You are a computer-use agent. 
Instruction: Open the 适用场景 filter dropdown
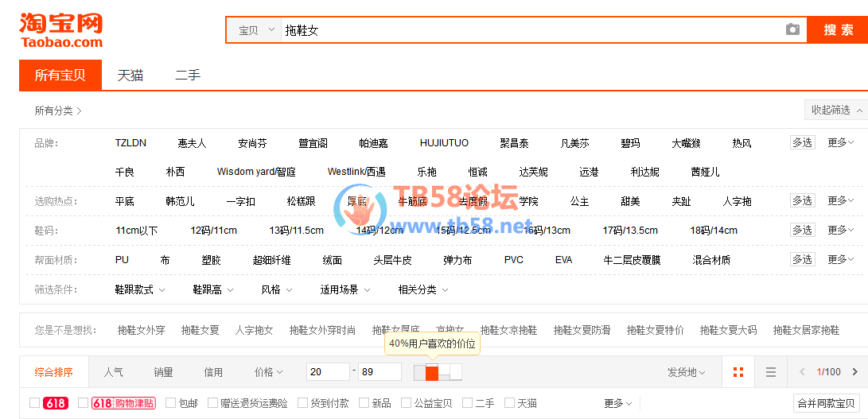345,289
